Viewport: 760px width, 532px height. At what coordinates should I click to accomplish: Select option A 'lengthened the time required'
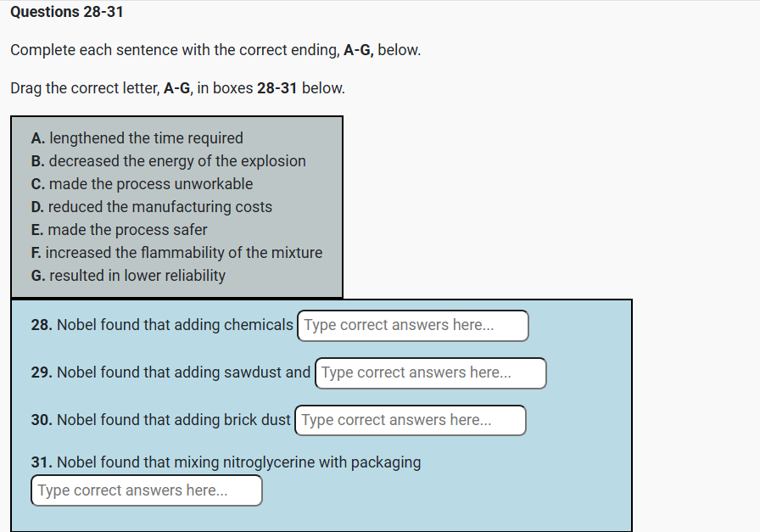tap(137, 138)
